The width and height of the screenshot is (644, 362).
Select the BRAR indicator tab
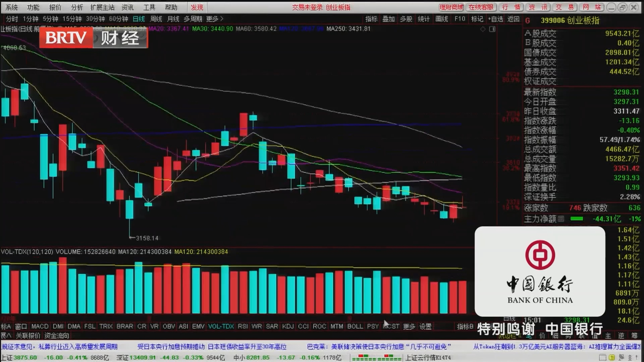[x=125, y=326]
